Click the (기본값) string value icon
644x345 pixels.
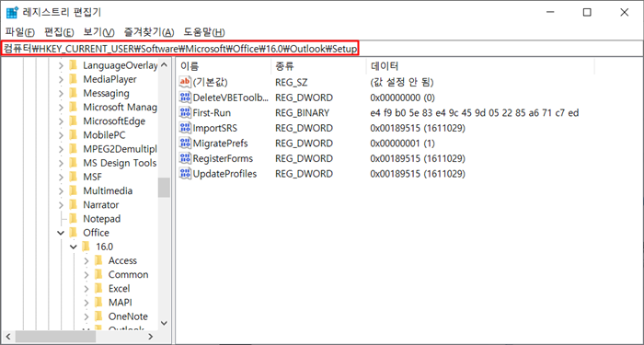click(x=186, y=82)
